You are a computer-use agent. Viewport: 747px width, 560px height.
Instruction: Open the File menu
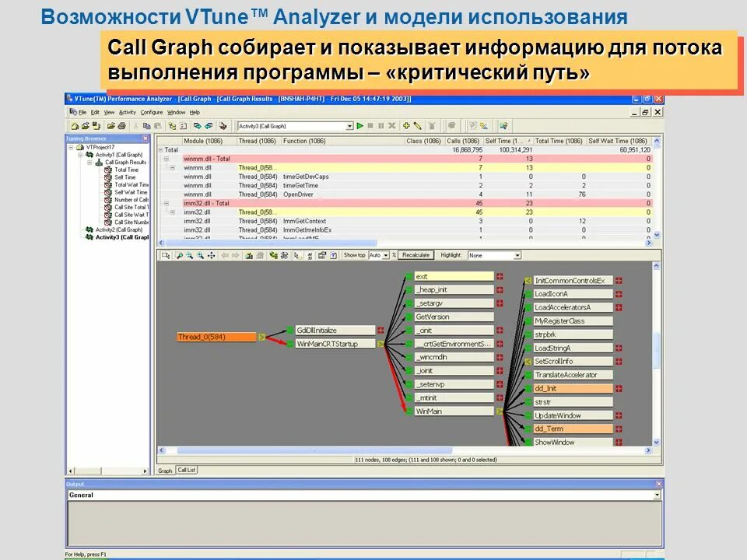pos(82,112)
